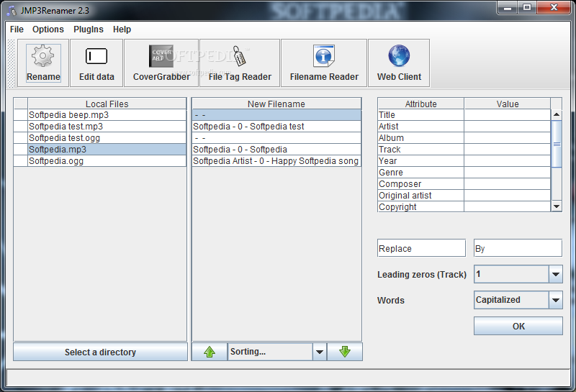Select 'Softpedia Artist - 0 - Happy Softpedia song' row

(276, 161)
